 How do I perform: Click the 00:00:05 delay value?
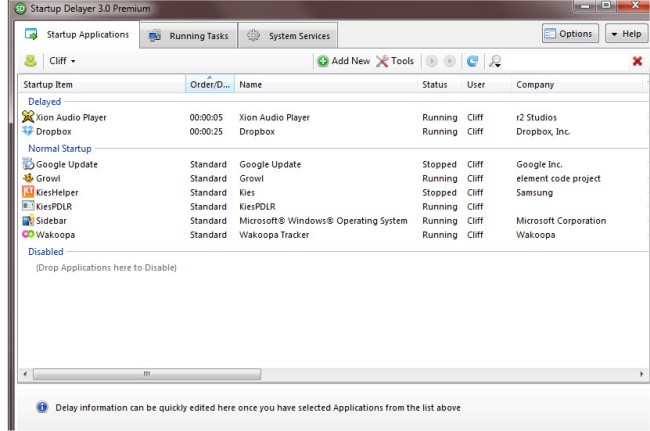pos(206,117)
